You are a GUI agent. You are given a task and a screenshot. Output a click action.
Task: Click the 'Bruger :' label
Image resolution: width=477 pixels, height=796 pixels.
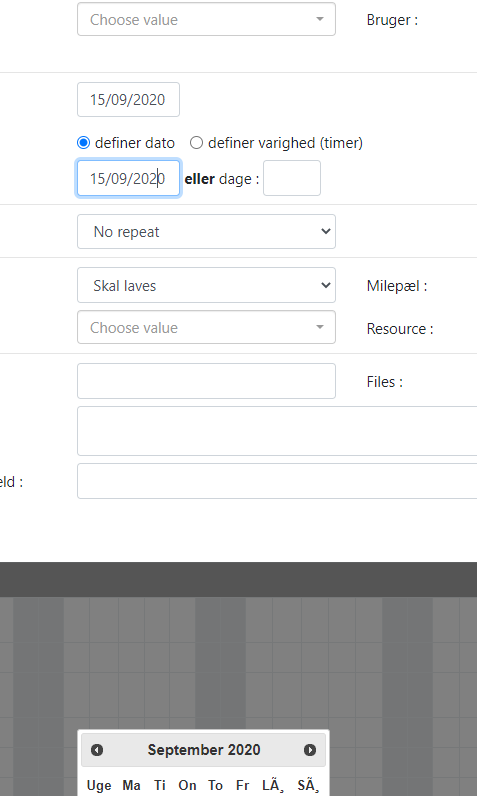point(392,20)
